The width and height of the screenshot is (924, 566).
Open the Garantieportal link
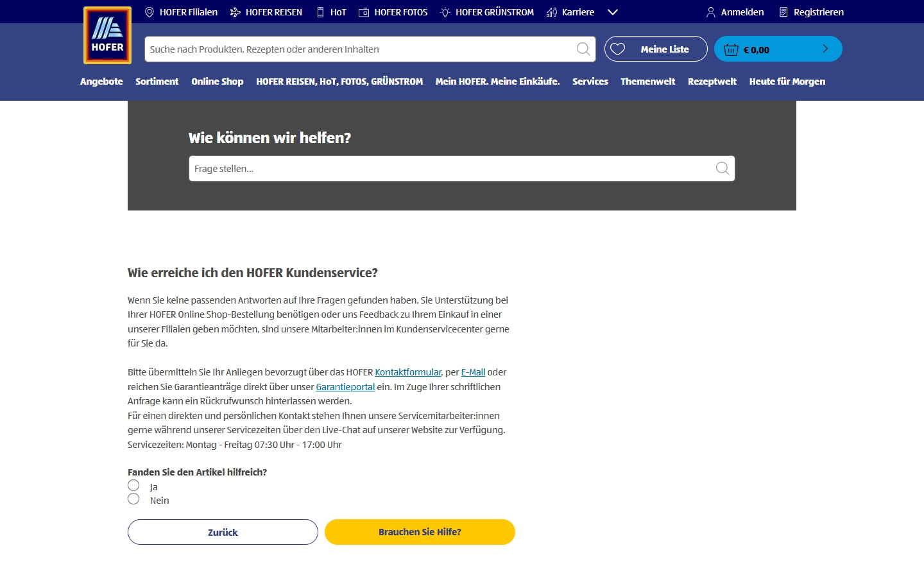pos(345,387)
